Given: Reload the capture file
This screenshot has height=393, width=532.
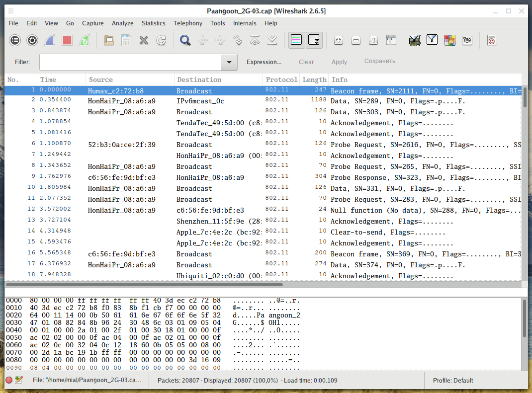Looking at the screenshot, I should (x=161, y=40).
